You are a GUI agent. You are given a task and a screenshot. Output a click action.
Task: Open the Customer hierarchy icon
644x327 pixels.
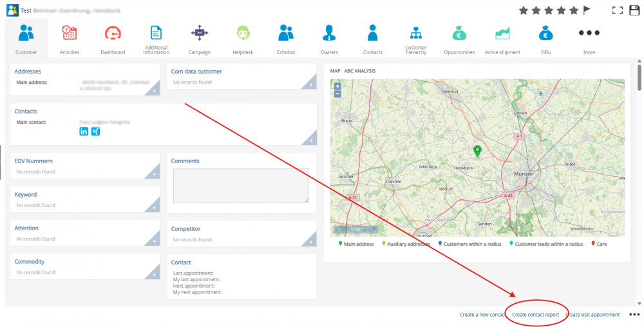416,33
